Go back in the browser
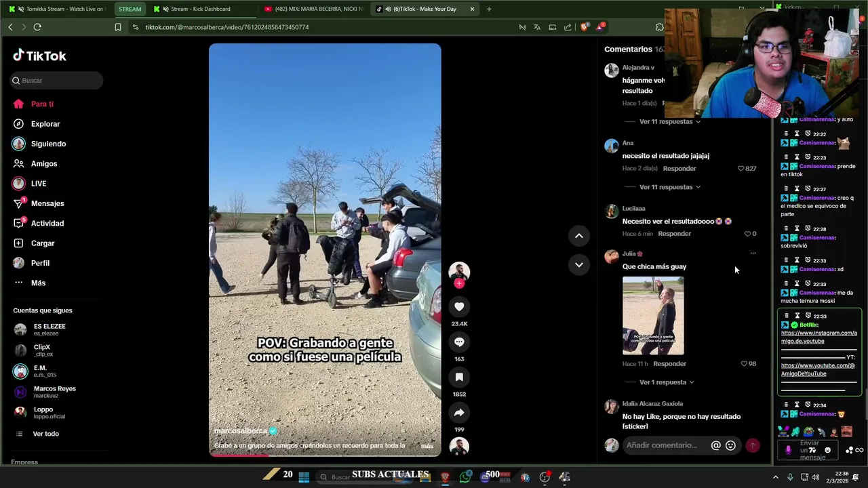 coord(10,27)
